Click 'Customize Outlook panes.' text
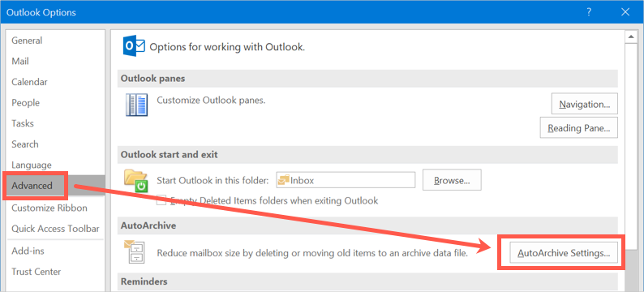644x292 pixels. click(x=211, y=101)
